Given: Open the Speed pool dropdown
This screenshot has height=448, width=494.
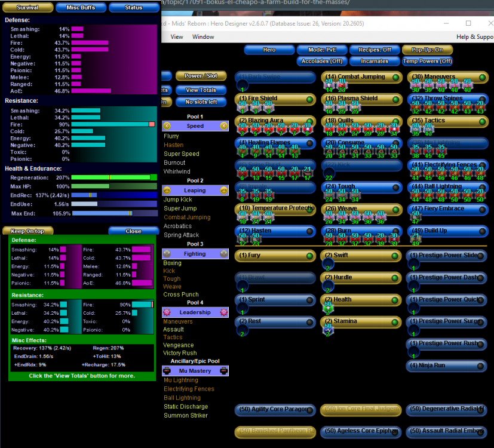Looking at the screenshot, I should click(x=195, y=125).
